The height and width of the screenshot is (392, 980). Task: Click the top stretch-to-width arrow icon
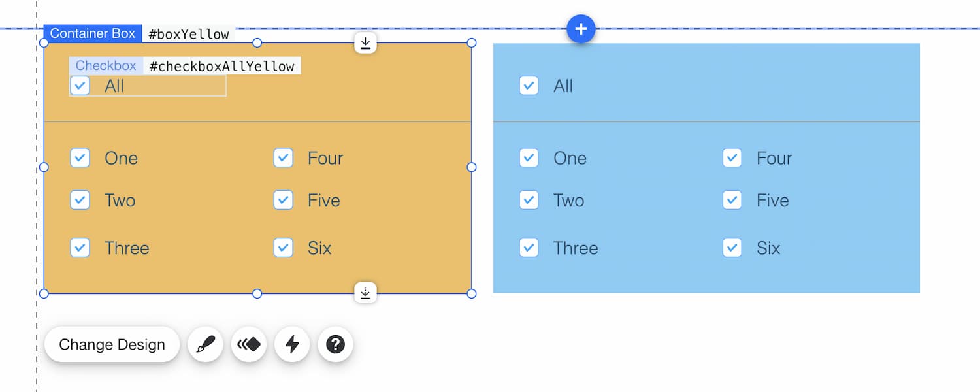coord(365,42)
